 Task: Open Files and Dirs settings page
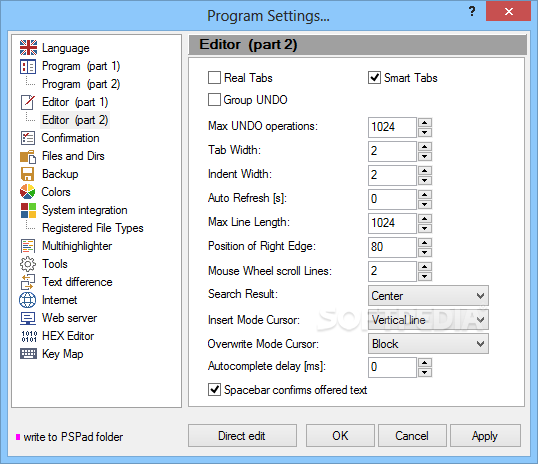[x=73, y=156]
